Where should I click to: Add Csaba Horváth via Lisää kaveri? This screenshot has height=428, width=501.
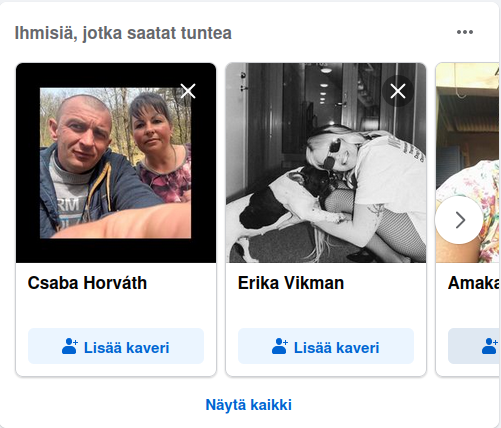pos(116,346)
